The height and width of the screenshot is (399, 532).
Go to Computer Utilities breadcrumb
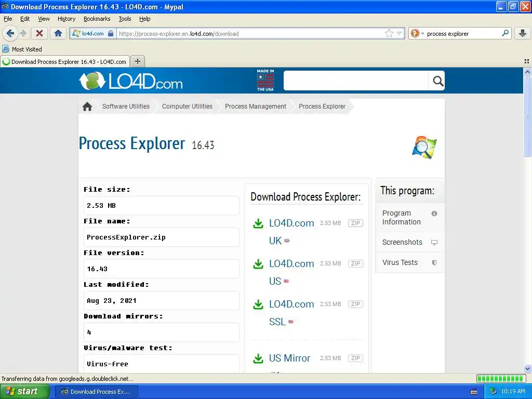coord(187,106)
